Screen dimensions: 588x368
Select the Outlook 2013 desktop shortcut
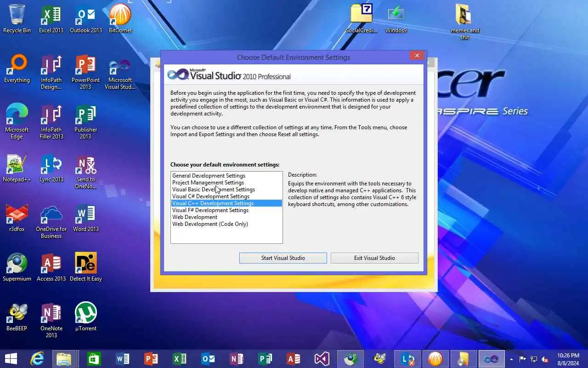86,18
